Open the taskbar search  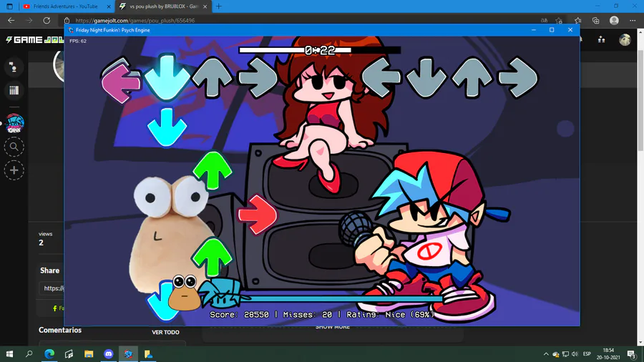click(29, 354)
